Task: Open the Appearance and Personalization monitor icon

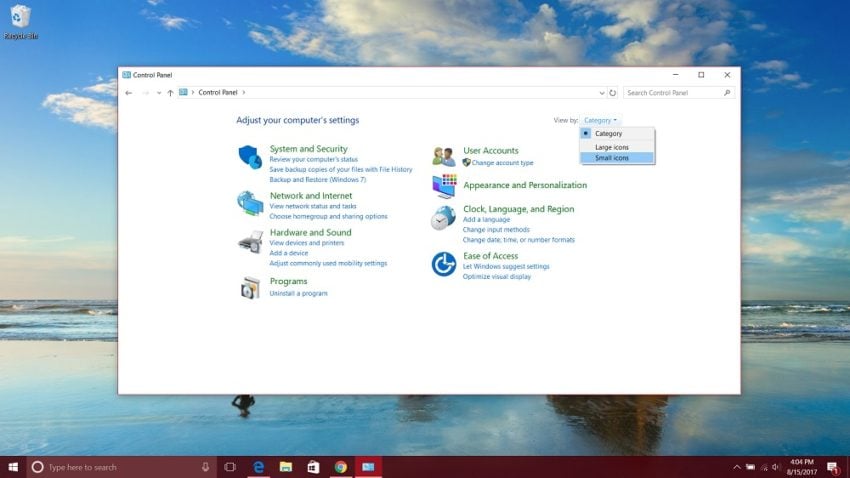Action: pyautogui.click(x=444, y=186)
